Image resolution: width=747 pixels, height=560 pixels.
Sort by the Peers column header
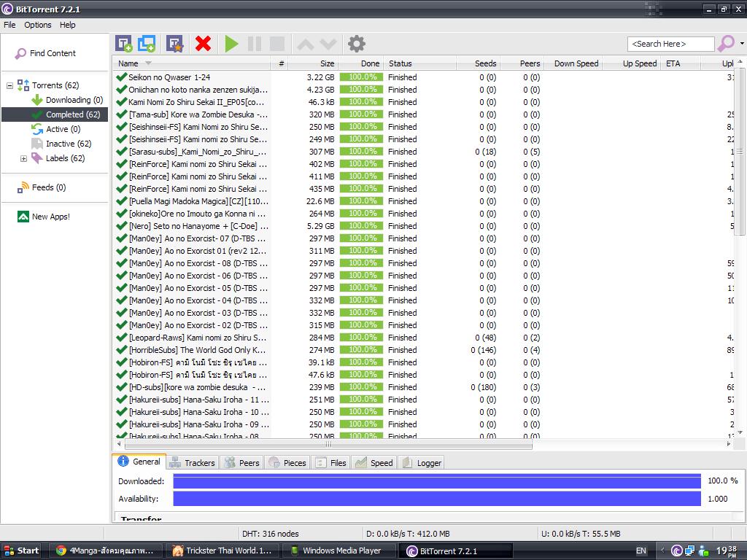(522, 63)
